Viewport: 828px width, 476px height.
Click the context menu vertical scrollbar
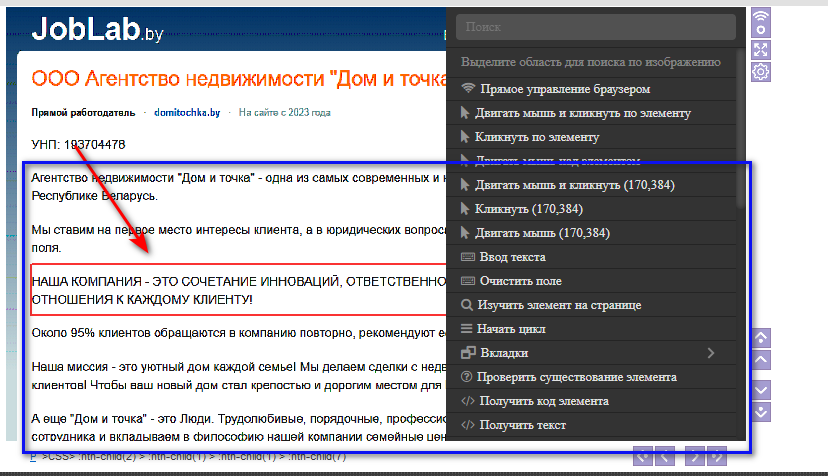[741, 127]
